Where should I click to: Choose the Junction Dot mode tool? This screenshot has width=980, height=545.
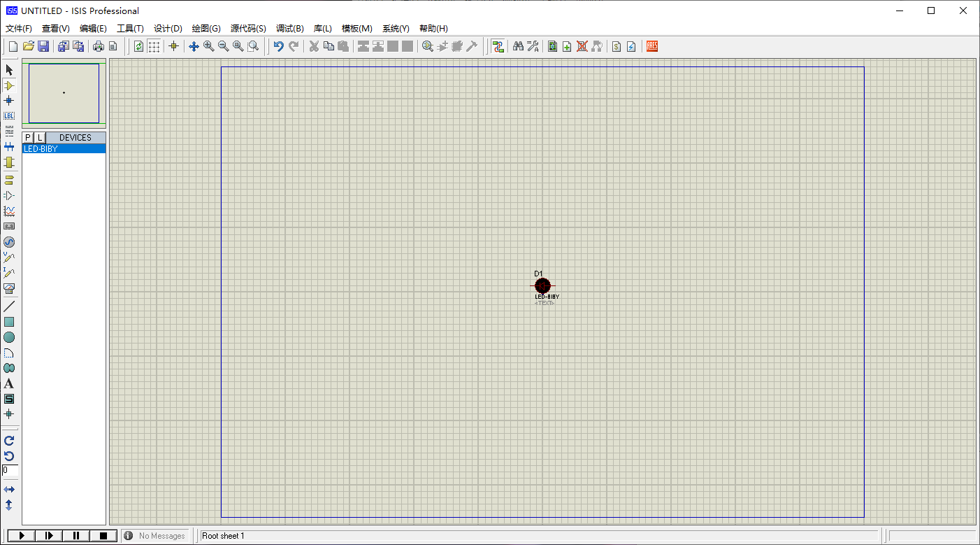9,101
